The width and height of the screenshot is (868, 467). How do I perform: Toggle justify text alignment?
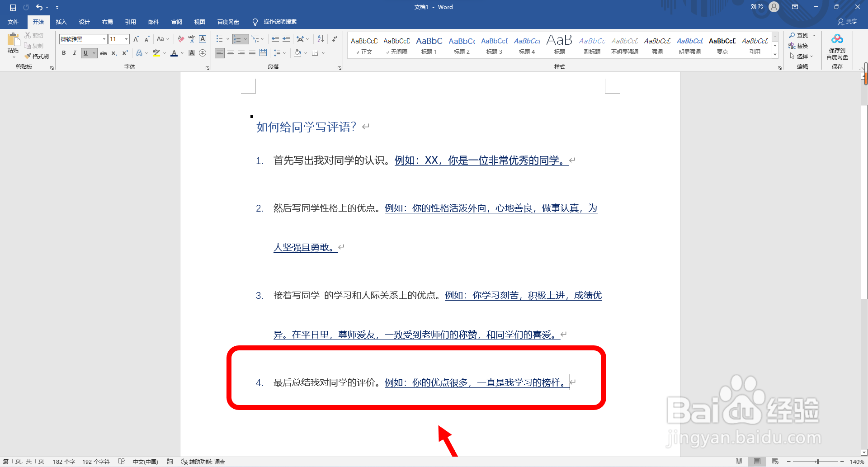252,53
